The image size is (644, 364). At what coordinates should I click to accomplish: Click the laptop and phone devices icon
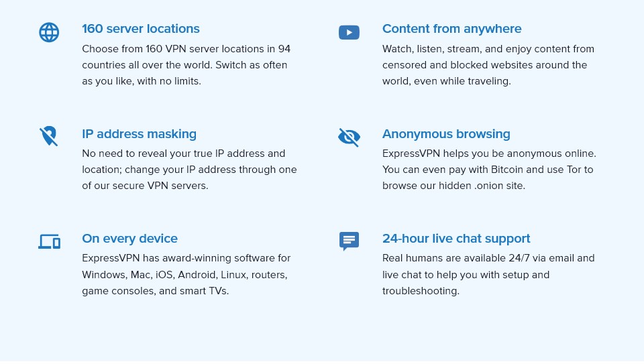pos(49,241)
